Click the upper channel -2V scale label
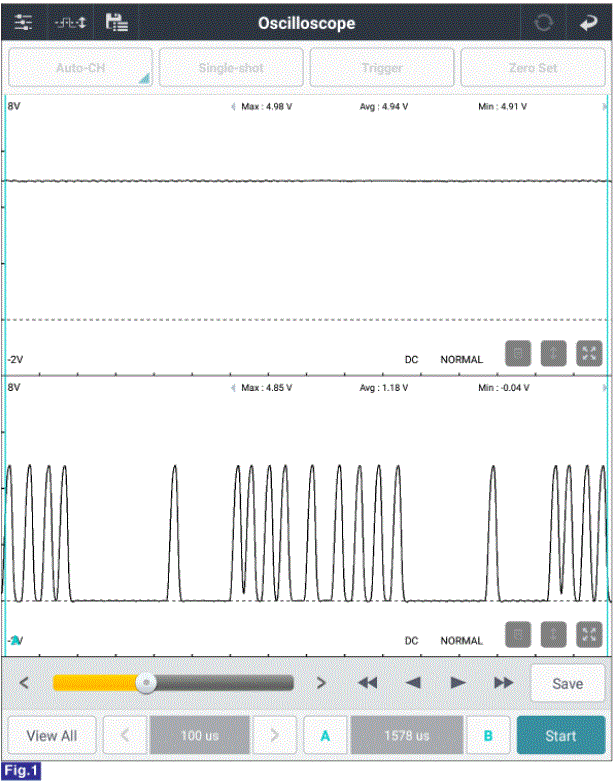Screen dimensions: 615x783 [15, 360]
